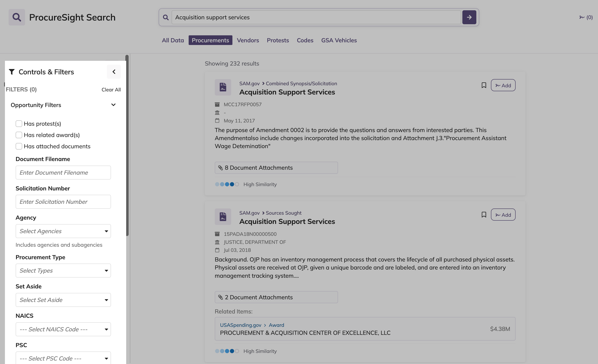598x364 pixels.
Task: Go to the GSA Vehicles tab
Action: pos(339,40)
